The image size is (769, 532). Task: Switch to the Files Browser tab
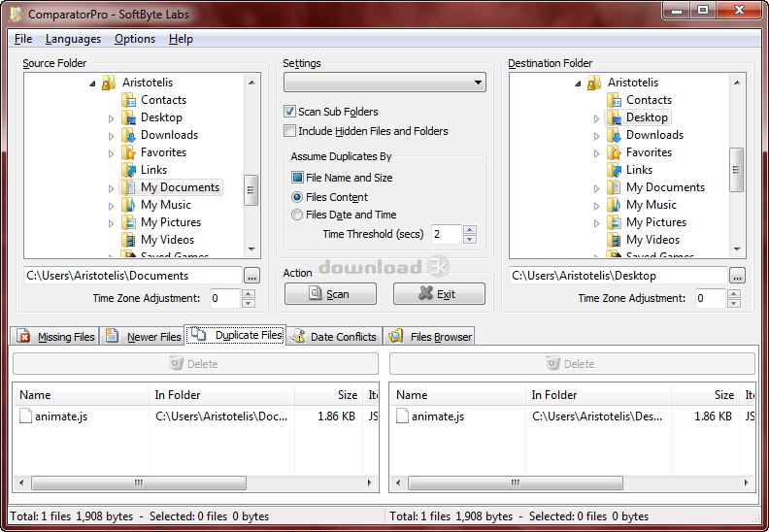429,336
